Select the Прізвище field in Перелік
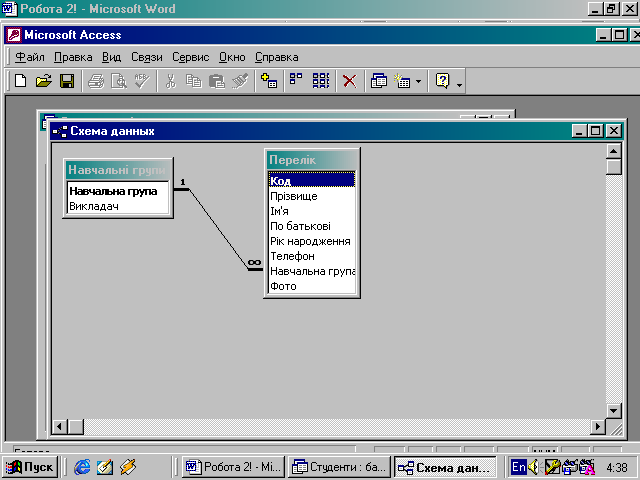 pyautogui.click(x=312, y=196)
